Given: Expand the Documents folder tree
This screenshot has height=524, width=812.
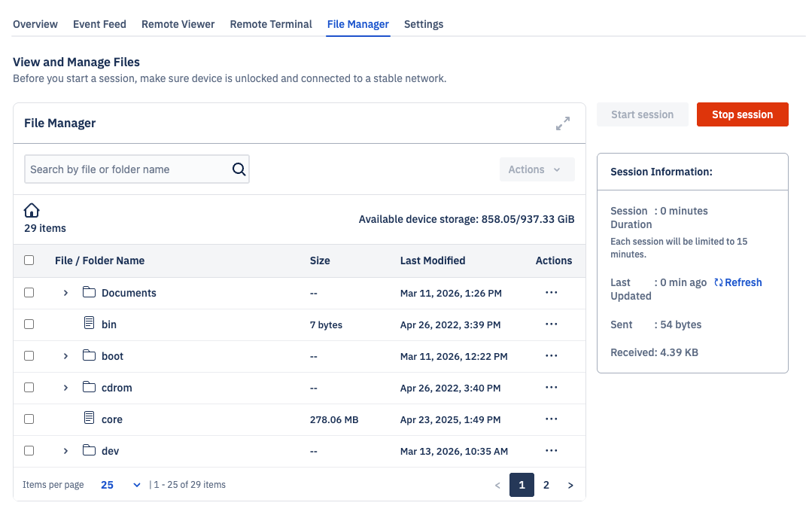Looking at the screenshot, I should tap(65, 293).
